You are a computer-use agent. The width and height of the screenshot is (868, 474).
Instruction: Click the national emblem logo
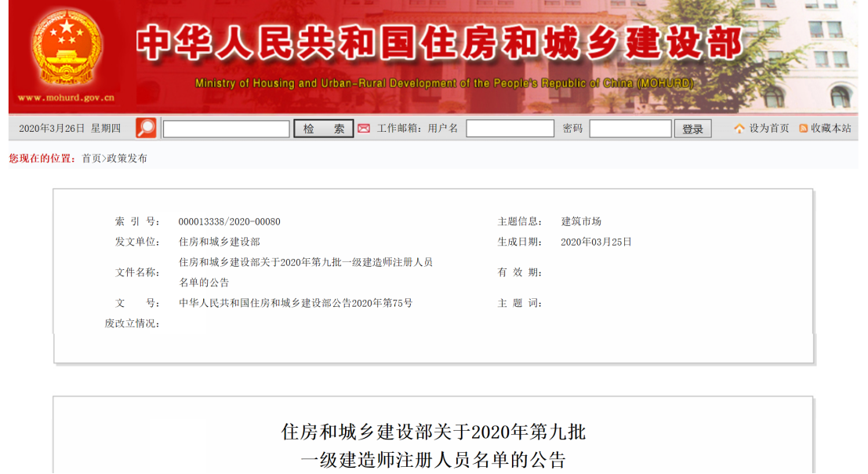click(67, 48)
